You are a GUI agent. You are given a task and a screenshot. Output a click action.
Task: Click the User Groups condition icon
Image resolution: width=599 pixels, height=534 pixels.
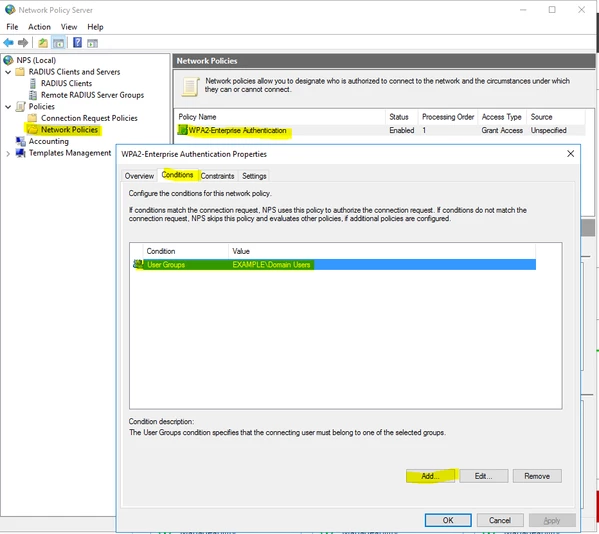pos(138,264)
